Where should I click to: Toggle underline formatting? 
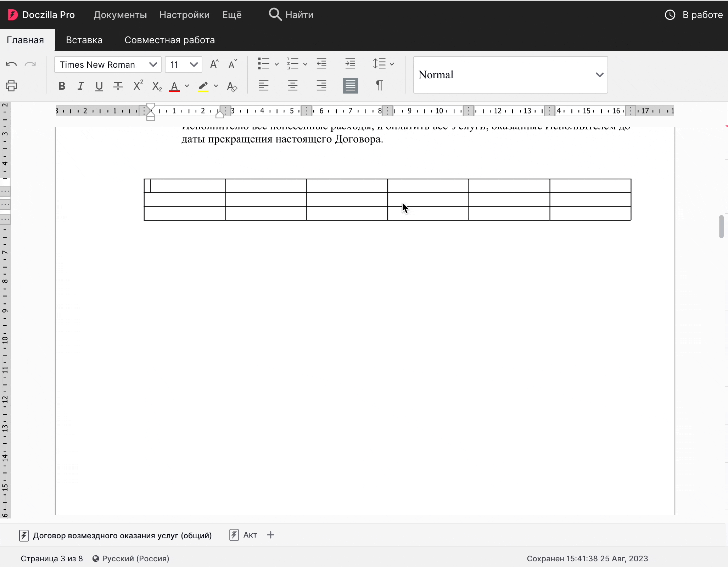[99, 86]
